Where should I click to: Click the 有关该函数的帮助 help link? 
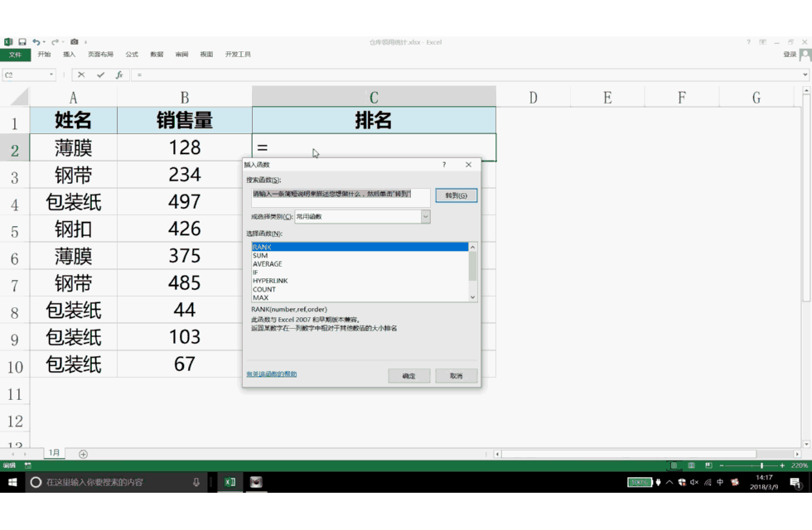coord(272,373)
